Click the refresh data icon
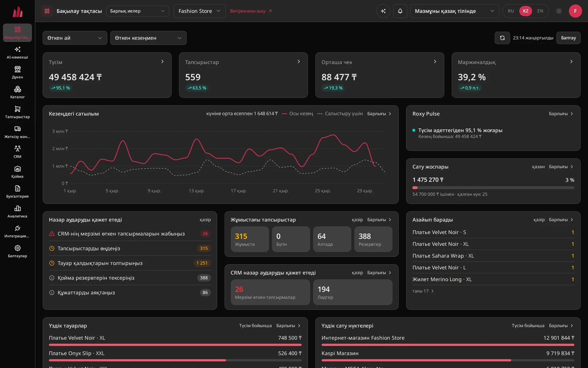 coord(502,38)
